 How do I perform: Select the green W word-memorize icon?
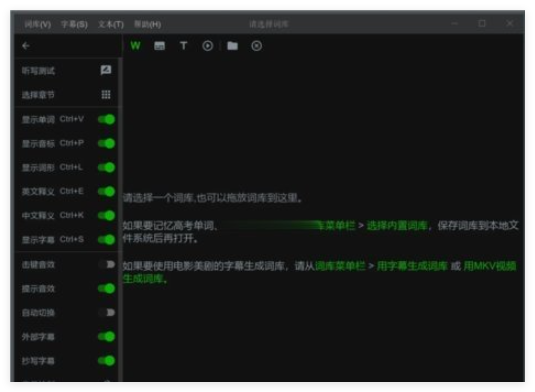point(135,46)
